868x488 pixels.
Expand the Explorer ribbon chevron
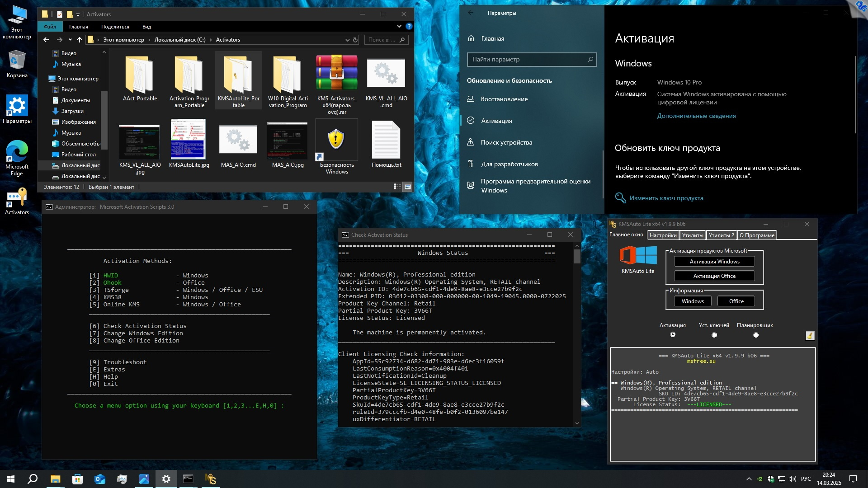tap(399, 27)
